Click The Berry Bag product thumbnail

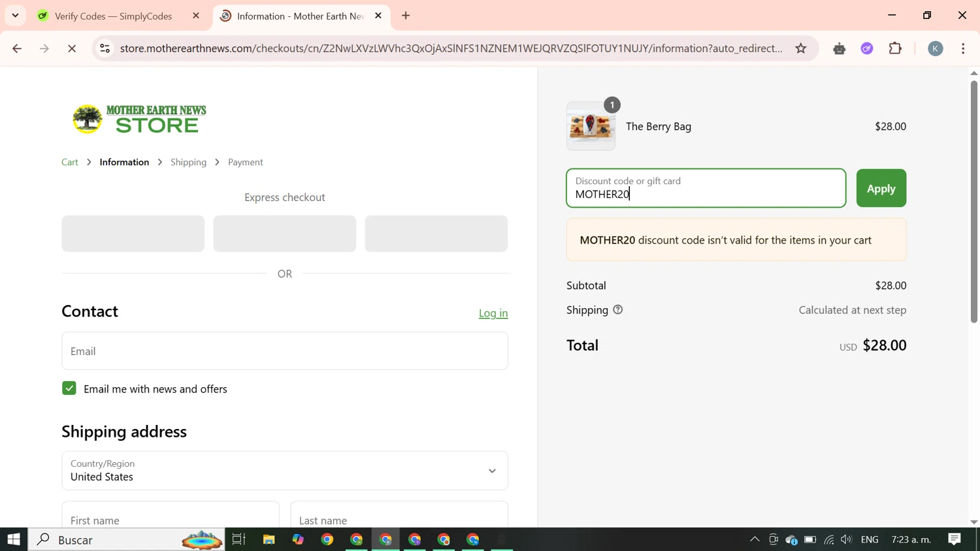(591, 126)
